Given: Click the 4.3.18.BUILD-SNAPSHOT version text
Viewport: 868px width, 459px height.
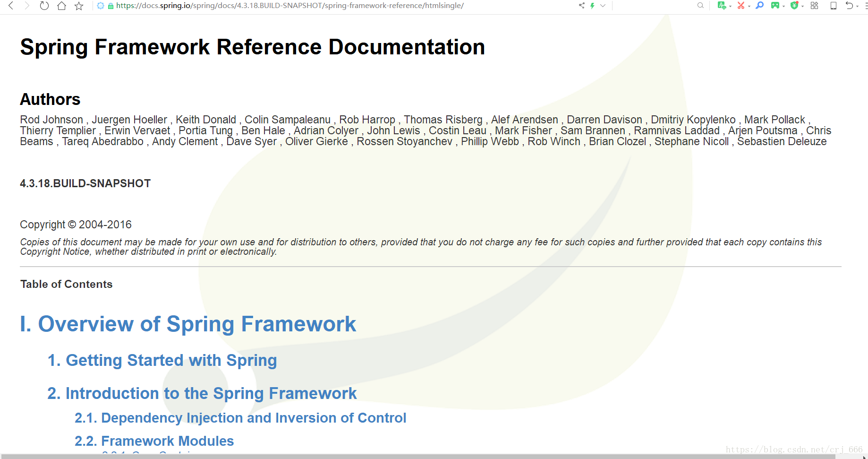Looking at the screenshot, I should [x=85, y=183].
